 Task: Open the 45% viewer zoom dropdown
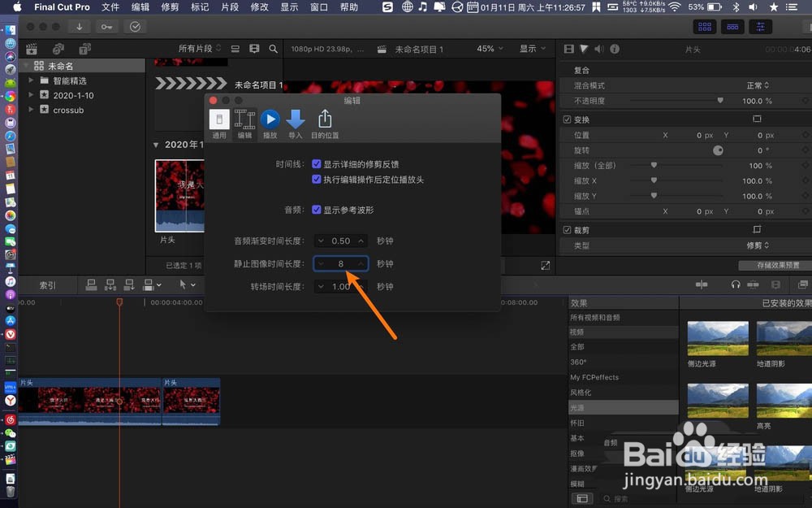tap(490, 48)
